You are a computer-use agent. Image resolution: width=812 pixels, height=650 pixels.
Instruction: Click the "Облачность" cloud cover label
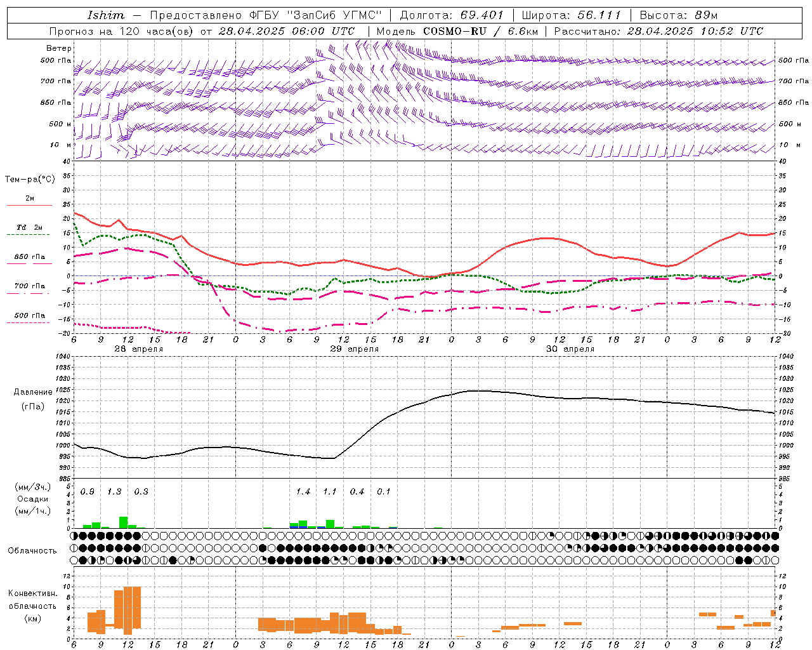tap(32, 551)
